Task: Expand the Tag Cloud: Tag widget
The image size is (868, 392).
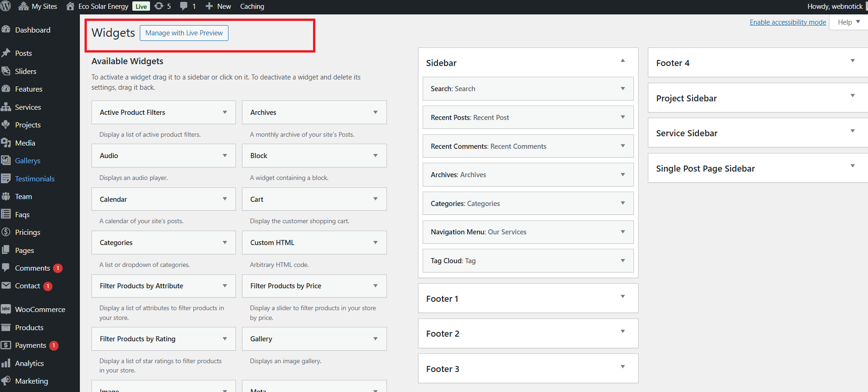Action: point(623,260)
